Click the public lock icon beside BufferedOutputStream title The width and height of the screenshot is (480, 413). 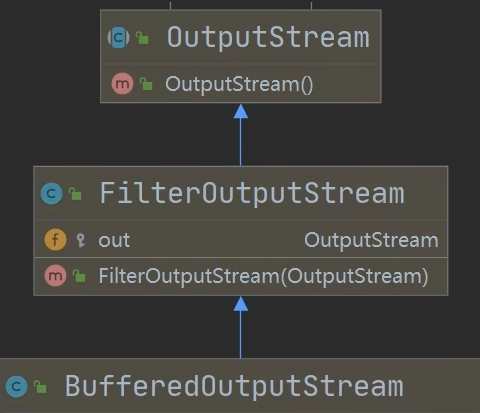click(x=40, y=387)
